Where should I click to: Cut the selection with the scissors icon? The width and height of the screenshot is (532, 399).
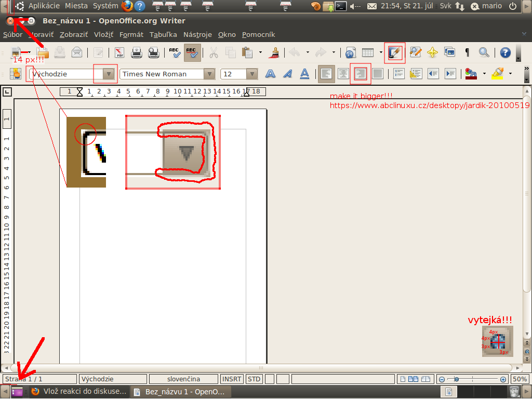click(214, 52)
